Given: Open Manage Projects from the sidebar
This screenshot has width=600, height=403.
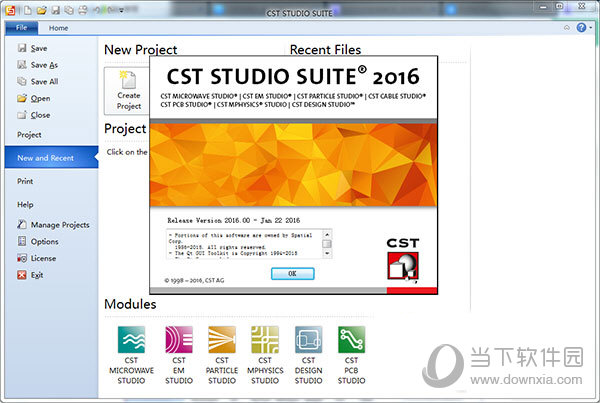Looking at the screenshot, I should 53,225.
